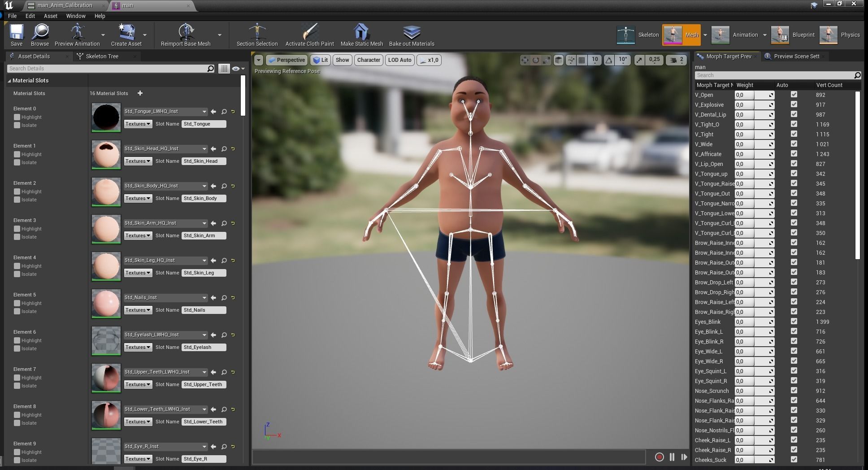Open the Window menu

(x=76, y=16)
